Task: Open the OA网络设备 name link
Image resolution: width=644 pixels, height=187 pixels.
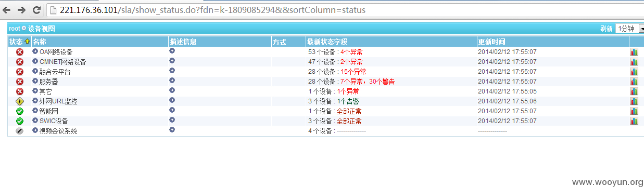Action: (56, 52)
